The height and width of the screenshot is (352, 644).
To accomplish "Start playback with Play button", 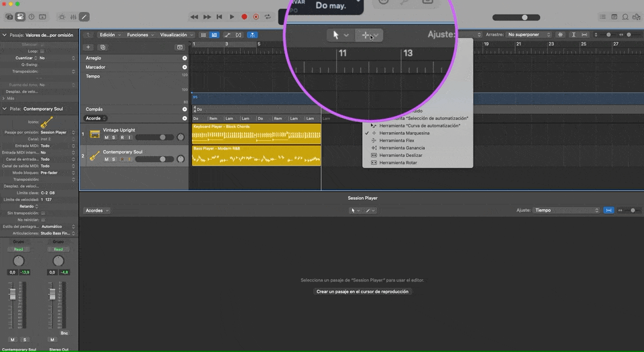I will point(231,17).
